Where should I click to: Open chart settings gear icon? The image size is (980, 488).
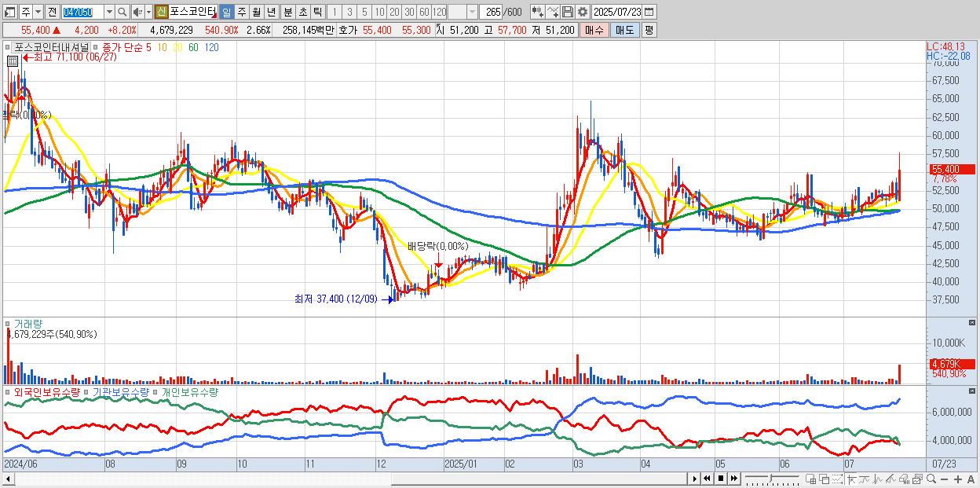(x=582, y=12)
